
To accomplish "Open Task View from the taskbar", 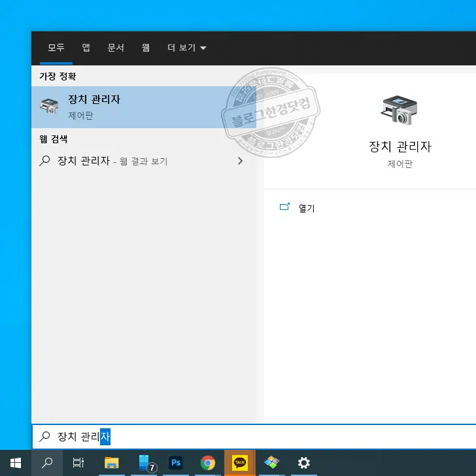I will 78,463.
